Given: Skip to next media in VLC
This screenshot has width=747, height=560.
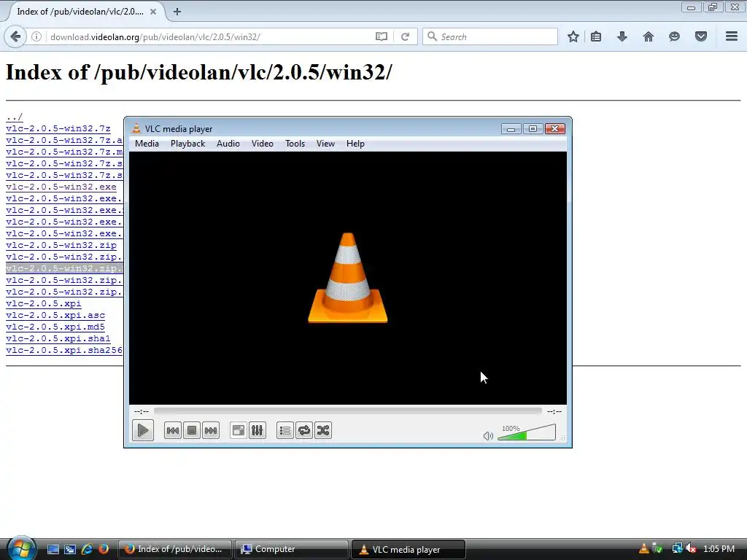Looking at the screenshot, I should click(211, 430).
